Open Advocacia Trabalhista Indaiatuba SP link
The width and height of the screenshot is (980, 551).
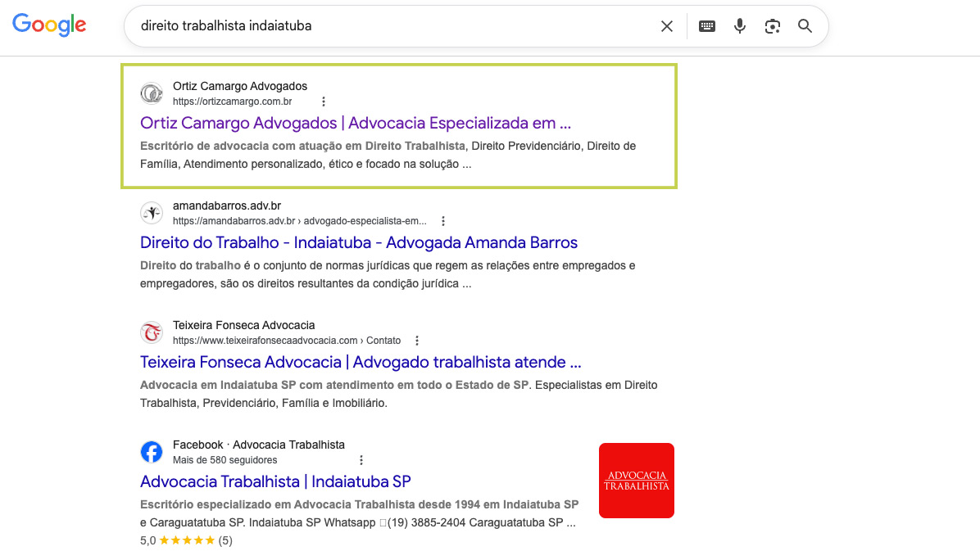[275, 481]
